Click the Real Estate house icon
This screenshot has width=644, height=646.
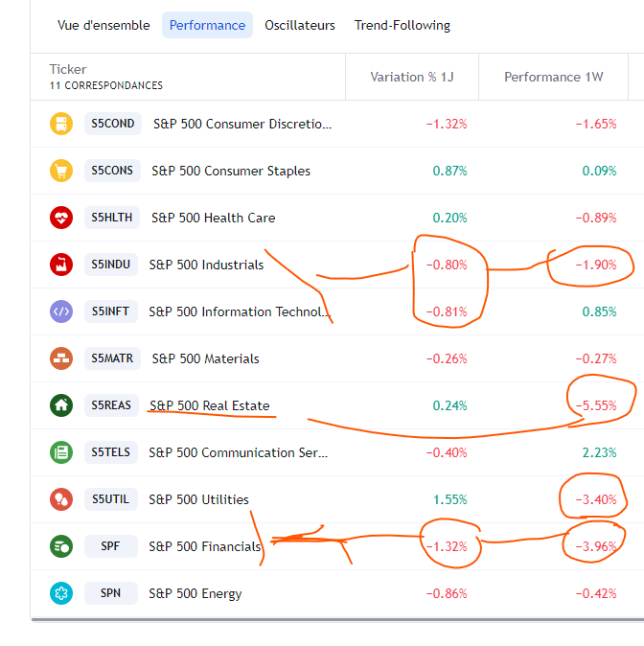pyautogui.click(x=61, y=405)
